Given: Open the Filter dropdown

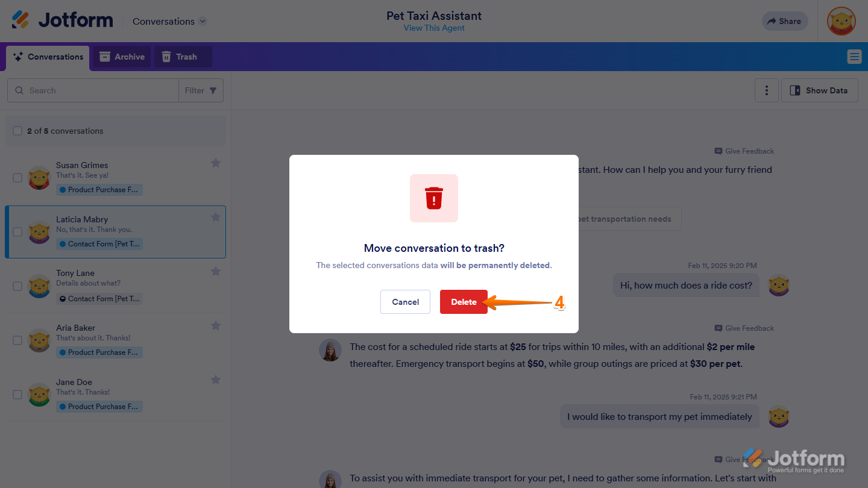Looking at the screenshot, I should pos(201,90).
